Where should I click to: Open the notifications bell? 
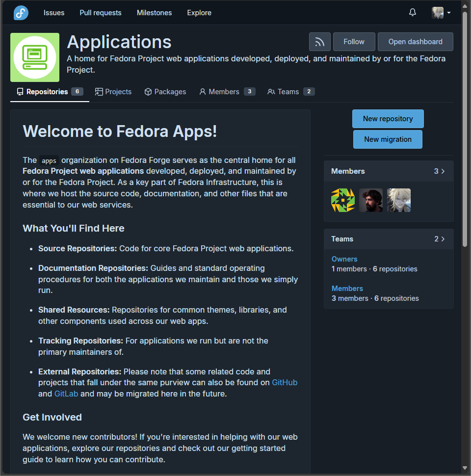tap(412, 12)
